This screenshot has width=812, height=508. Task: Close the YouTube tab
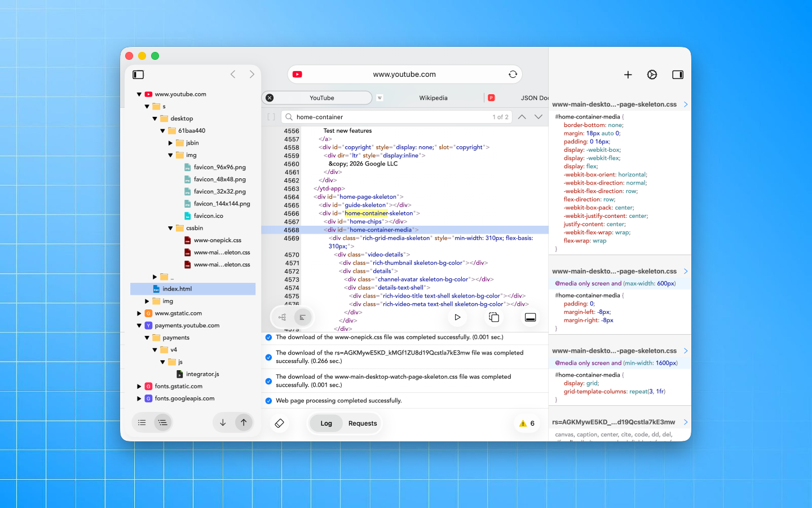click(270, 98)
